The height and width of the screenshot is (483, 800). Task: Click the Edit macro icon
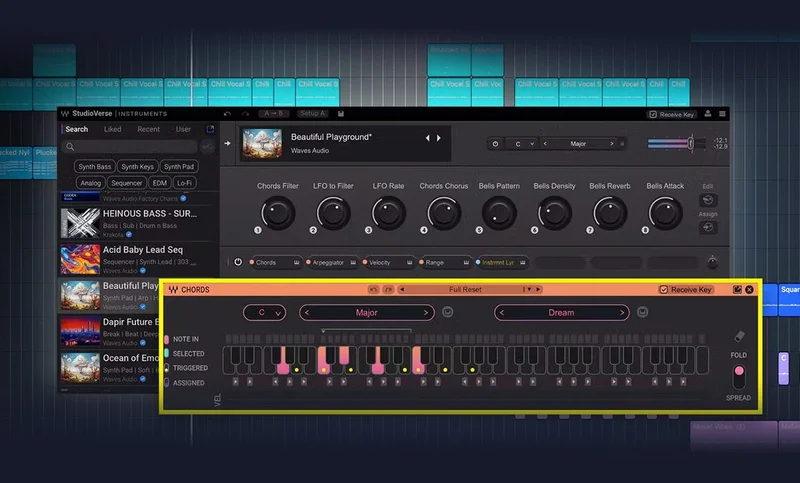click(708, 200)
